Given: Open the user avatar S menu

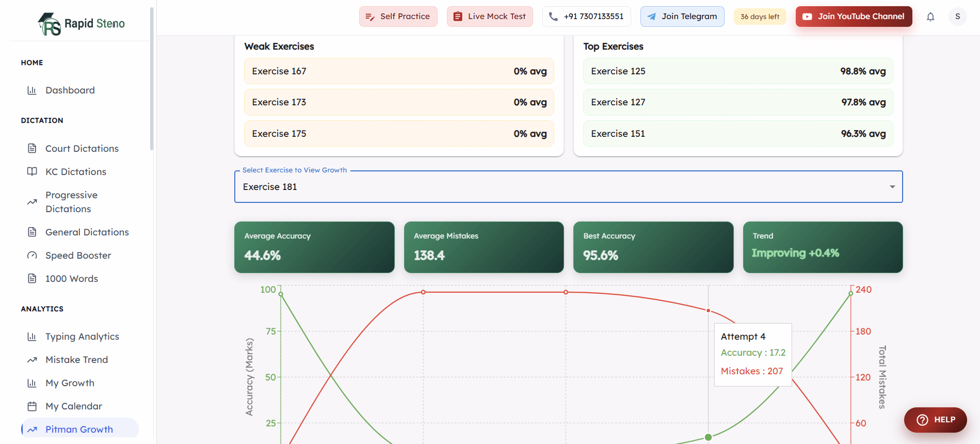Looking at the screenshot, I should (957, 17).
